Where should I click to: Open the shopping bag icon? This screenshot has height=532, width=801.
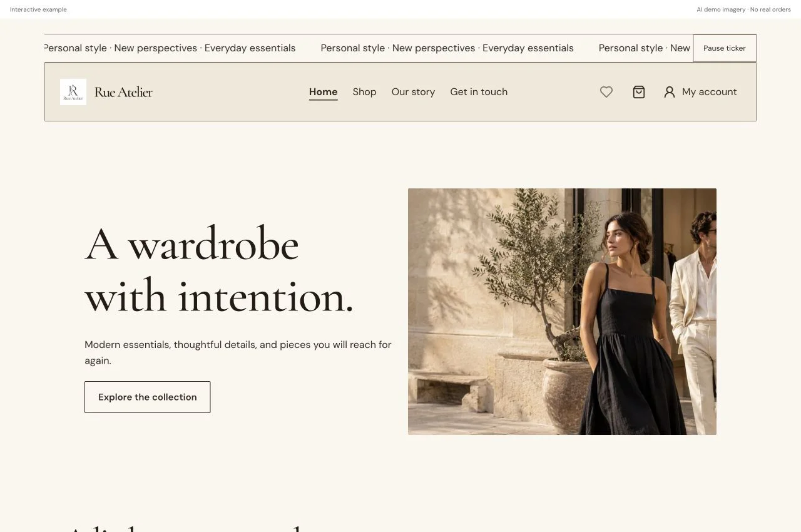(x=639, y=92)
